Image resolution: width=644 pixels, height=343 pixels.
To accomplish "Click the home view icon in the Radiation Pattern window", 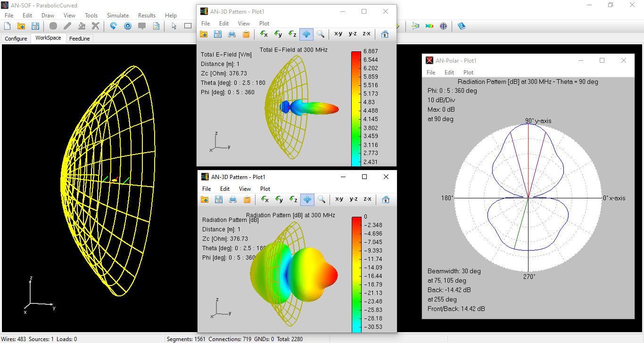I will point(385,199).
